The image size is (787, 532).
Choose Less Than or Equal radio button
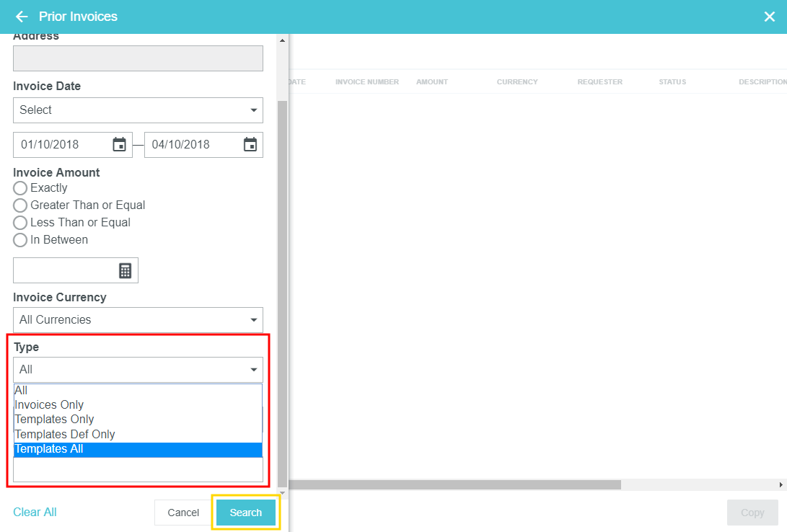point(20,223)
